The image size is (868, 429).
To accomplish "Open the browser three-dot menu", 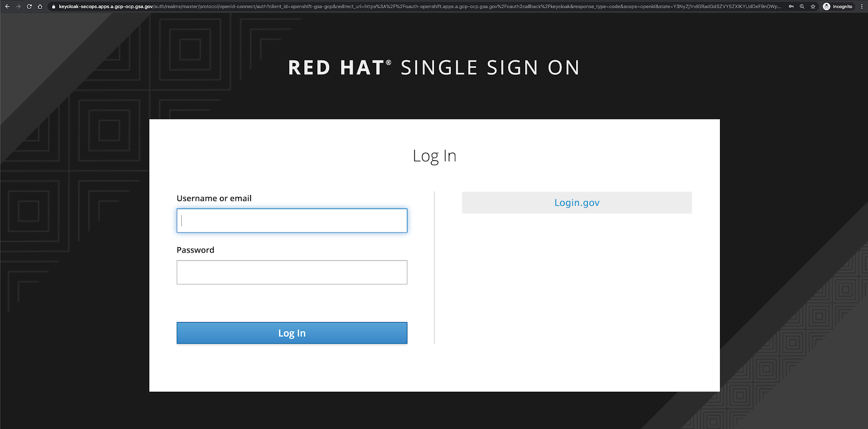I will [861, 7].
